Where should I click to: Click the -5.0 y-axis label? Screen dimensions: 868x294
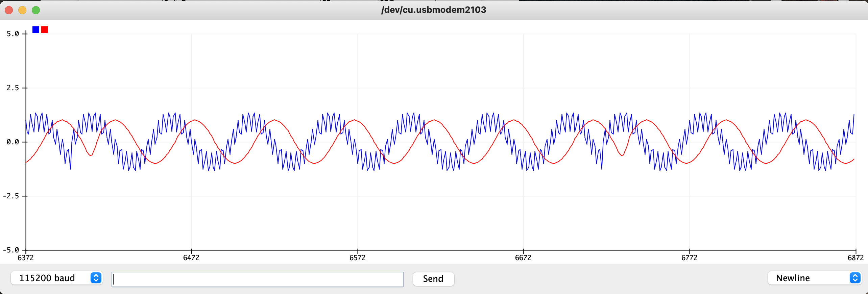click(11, 250)
